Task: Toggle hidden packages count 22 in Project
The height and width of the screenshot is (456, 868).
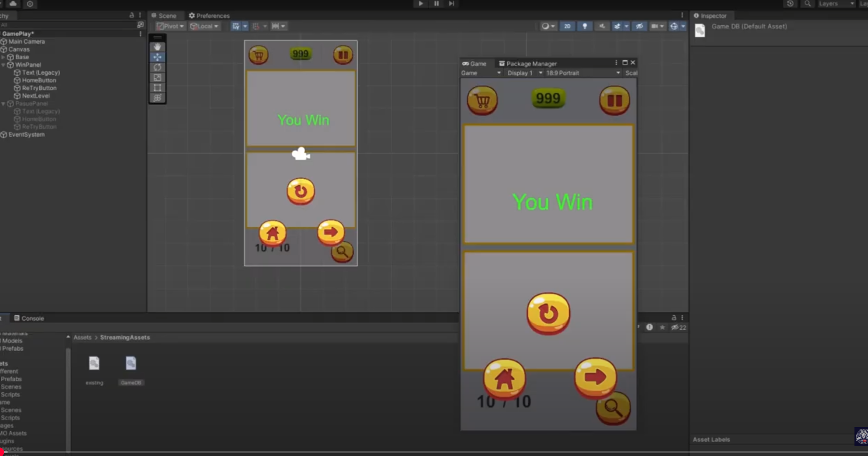Action: 679,327
